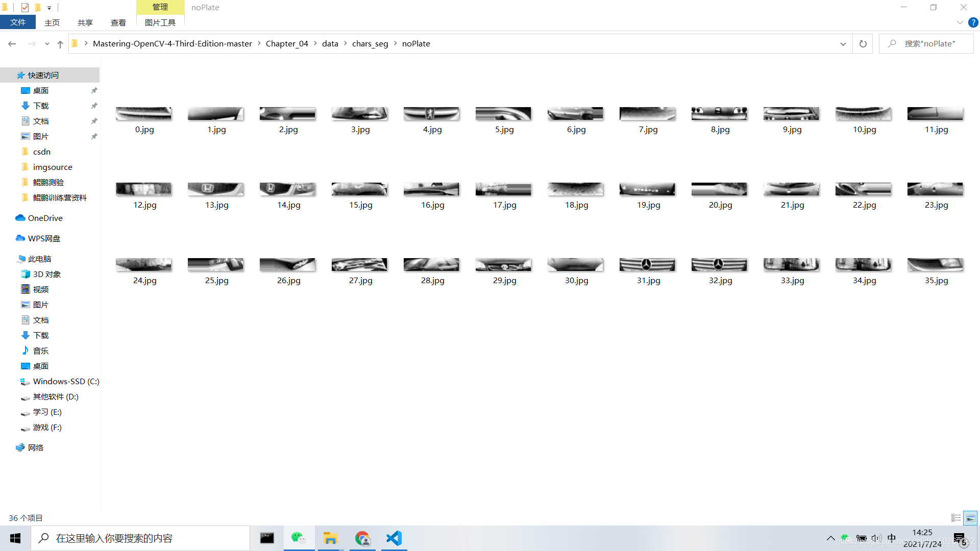Open Chrome from the taskbar
Image resolution: width=980 pixels, height=551 pixels.
coord(362,538)
